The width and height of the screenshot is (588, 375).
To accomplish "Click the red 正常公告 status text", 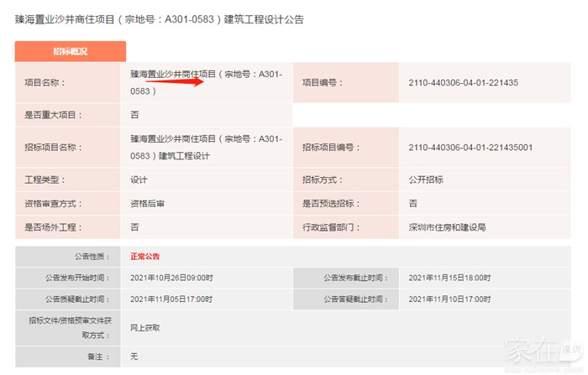I will pos(144,256).
